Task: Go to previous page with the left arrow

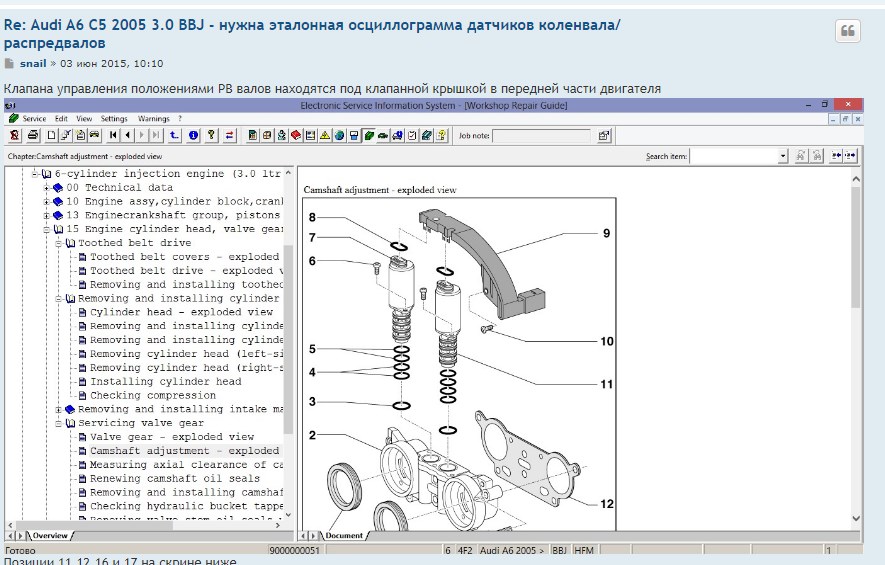Action: (128, 135)
